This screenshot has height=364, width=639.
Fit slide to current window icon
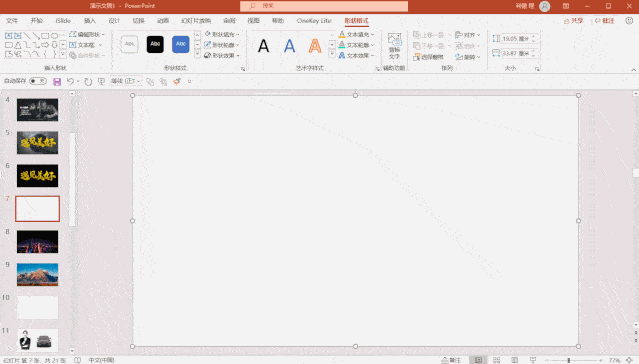click(x=630, y=360)
